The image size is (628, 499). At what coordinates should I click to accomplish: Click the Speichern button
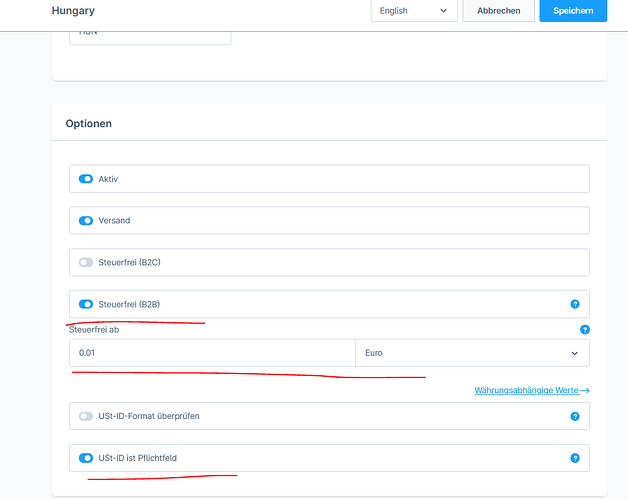(573, 11)
